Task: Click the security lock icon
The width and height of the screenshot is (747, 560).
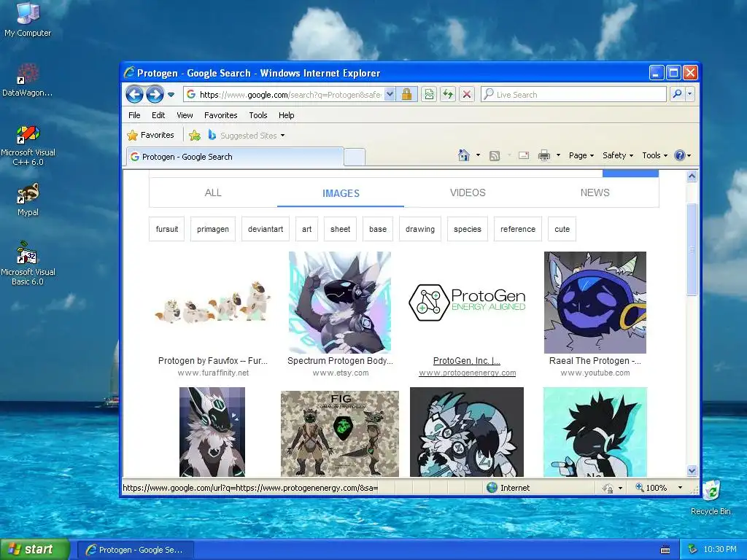Action: 406,94
